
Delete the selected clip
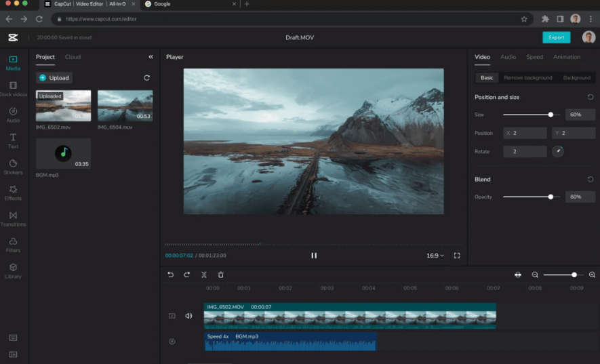tap(221, 275)
